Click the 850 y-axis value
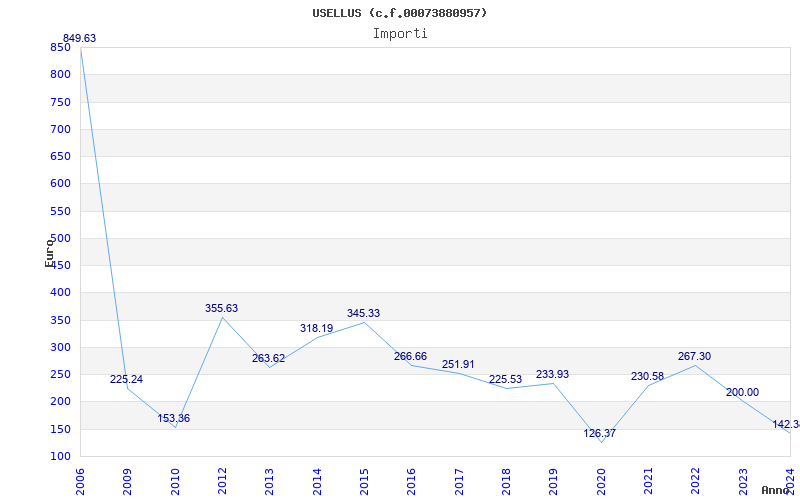This screenshot has width=800, height=500. point(60,47)
